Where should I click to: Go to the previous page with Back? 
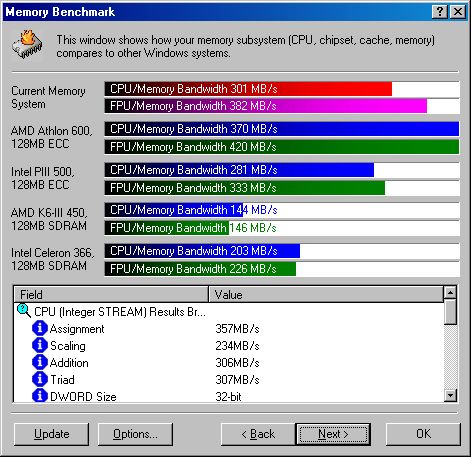(x=258, y=434)
